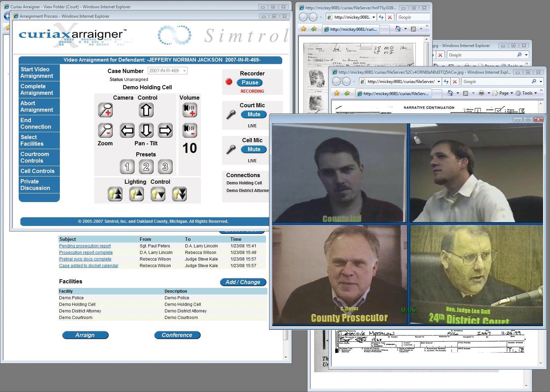Screen dimensions: 550x392
Task: Open Select Facilities menu item
Action: [x=39, y=140]
